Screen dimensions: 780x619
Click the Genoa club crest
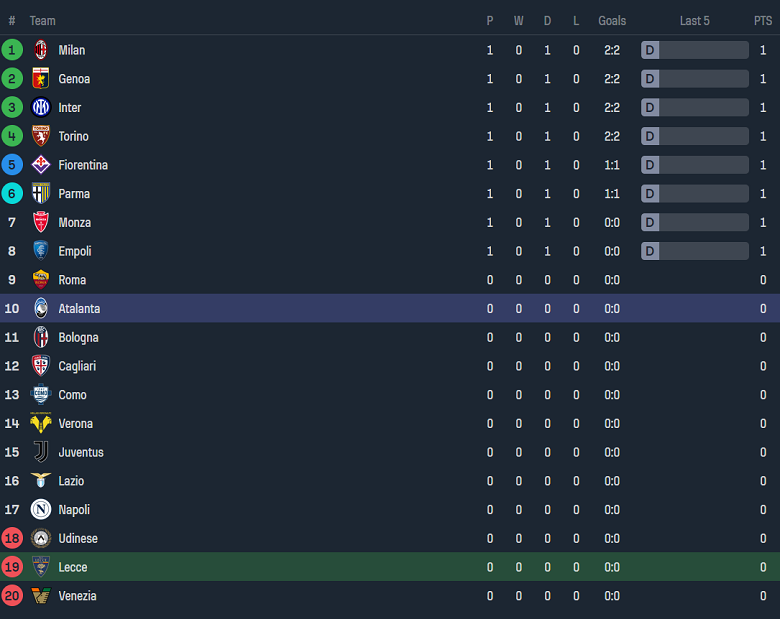[x=41, y=79]
